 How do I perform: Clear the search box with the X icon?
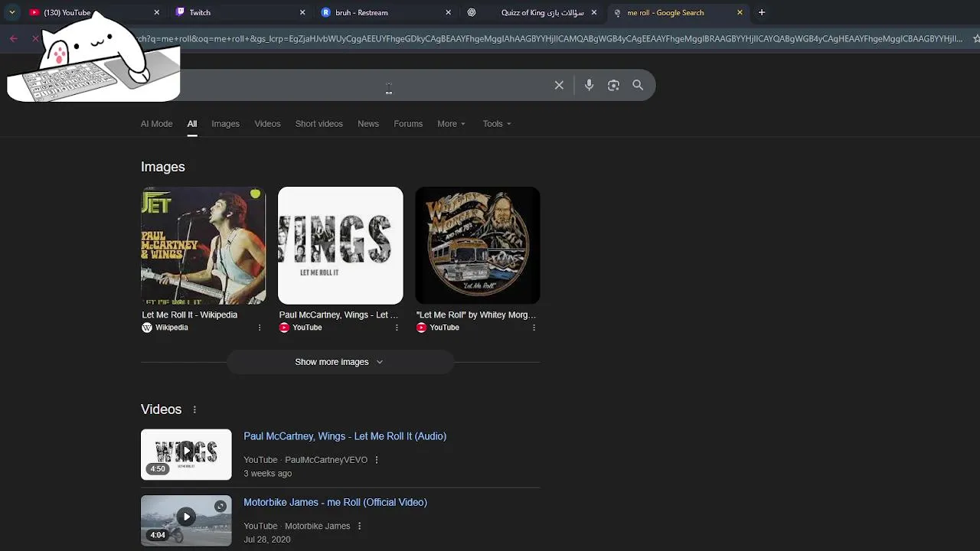click(559, 85)
